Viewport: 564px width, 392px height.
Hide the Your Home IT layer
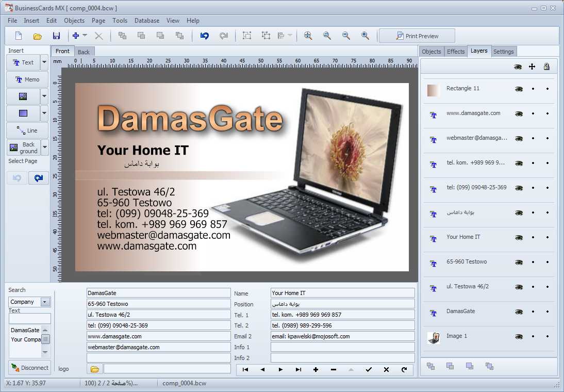tap(519, 238)
